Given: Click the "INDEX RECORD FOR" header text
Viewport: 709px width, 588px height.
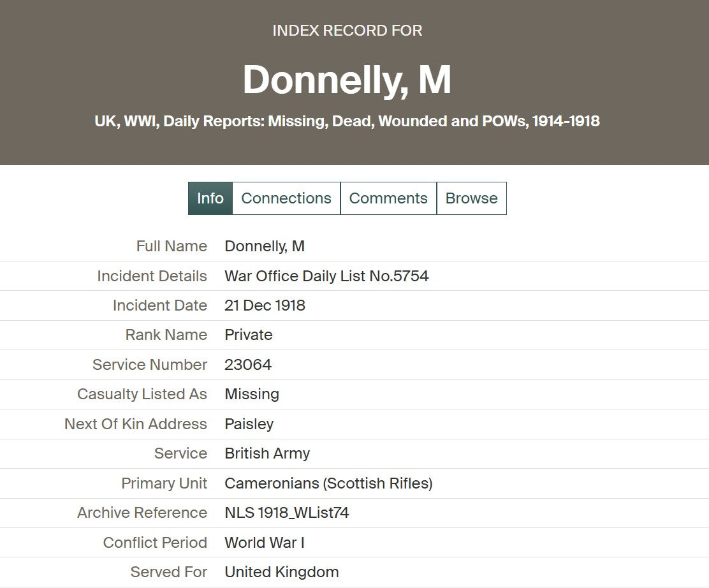Looking at the screenshot, I should [x=347, y=31].
